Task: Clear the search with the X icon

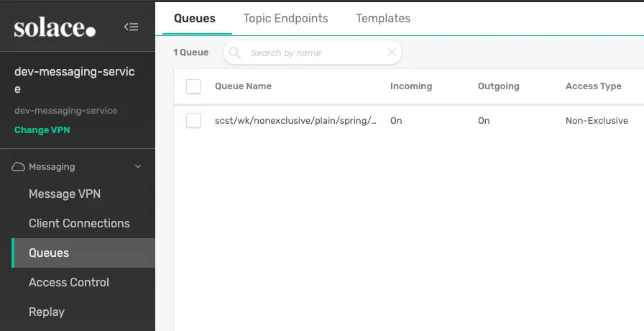Action: (392, 52)
